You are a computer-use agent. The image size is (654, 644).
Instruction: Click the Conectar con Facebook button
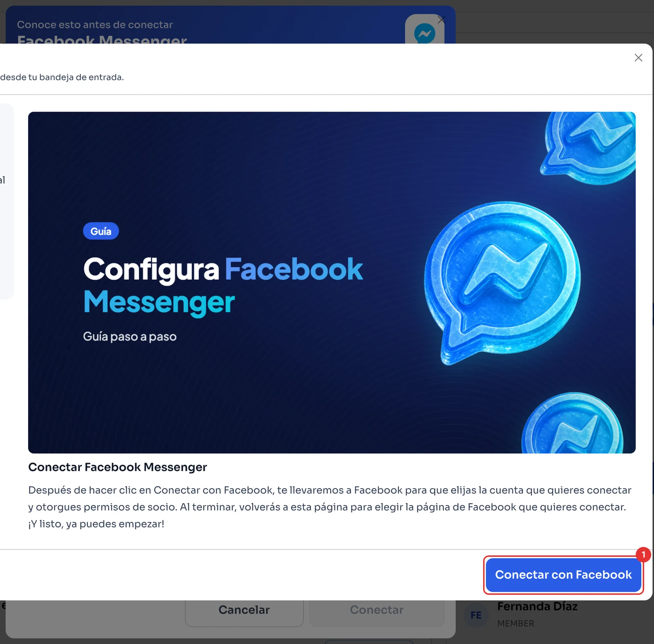coord(563,575)
